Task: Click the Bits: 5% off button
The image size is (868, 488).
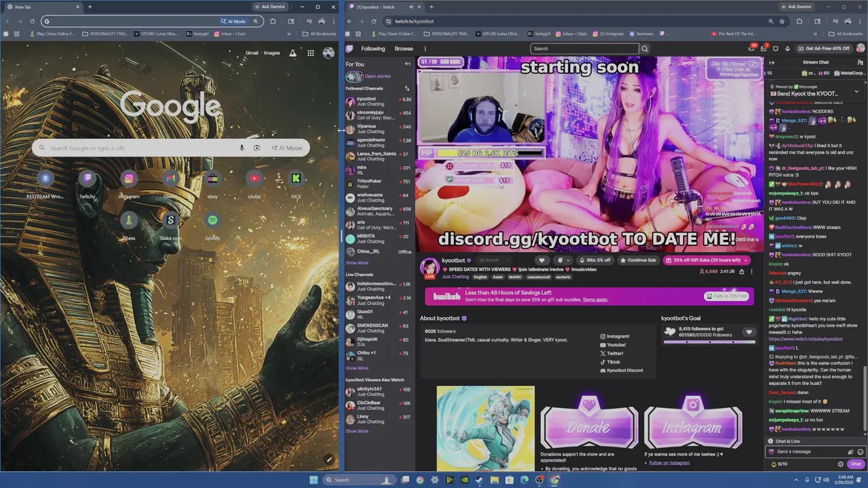Action: [594, 260]
